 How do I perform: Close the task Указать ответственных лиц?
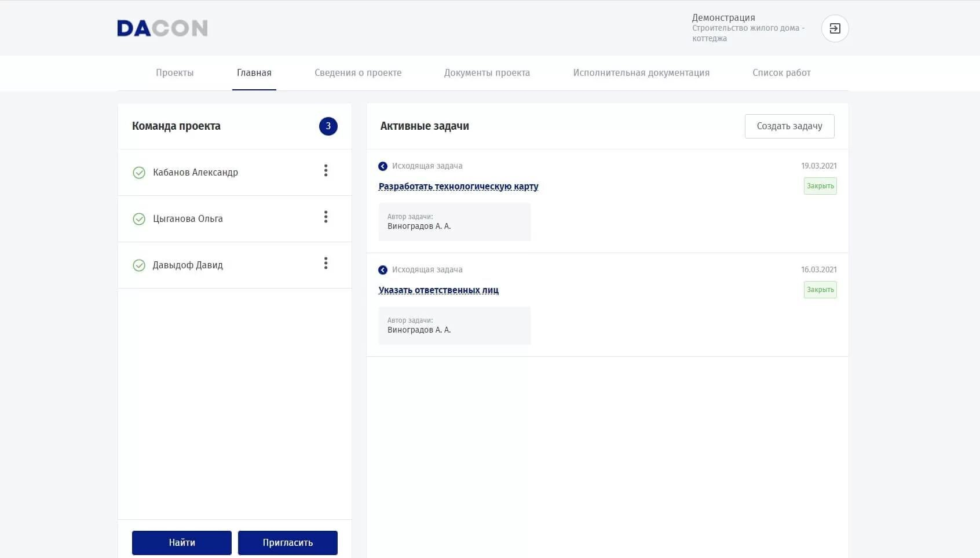pos(820,290)
